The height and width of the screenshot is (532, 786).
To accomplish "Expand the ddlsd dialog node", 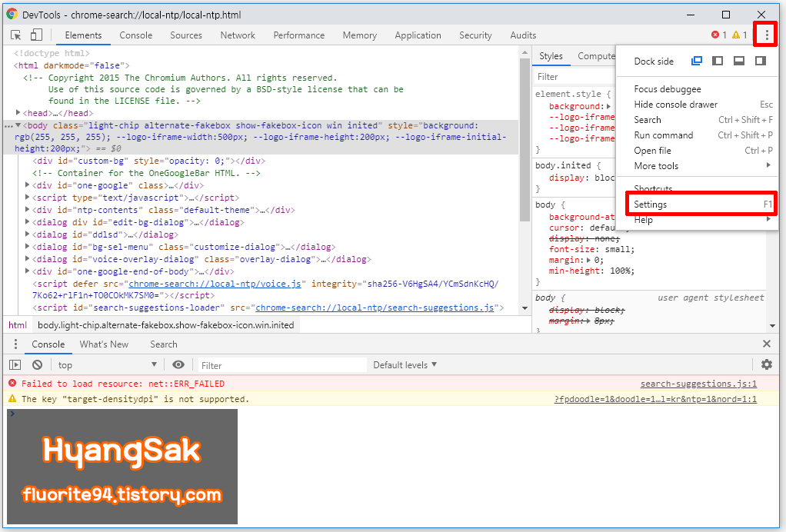I will [x=28, y=234].
